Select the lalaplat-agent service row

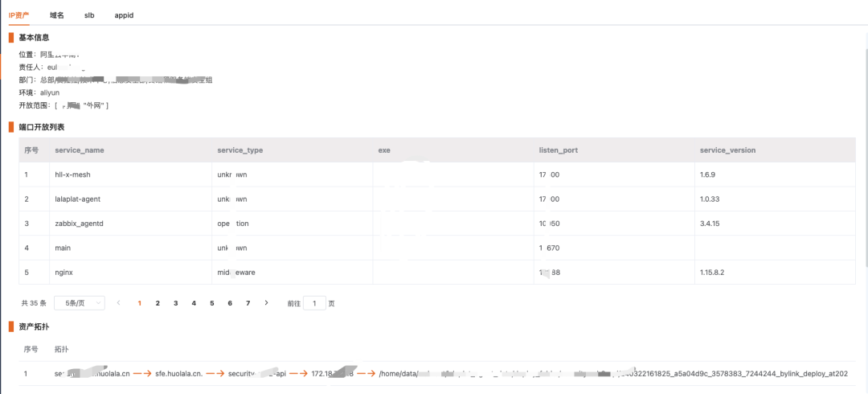point(437,199)
